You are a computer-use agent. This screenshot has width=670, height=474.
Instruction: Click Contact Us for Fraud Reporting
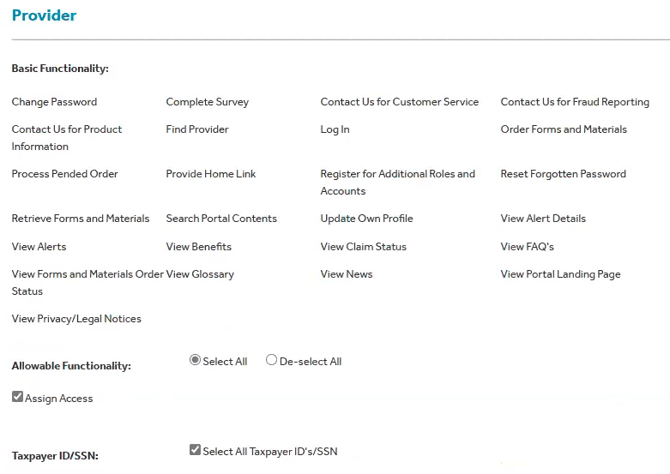pyautogui.click(x=574, y=102)
